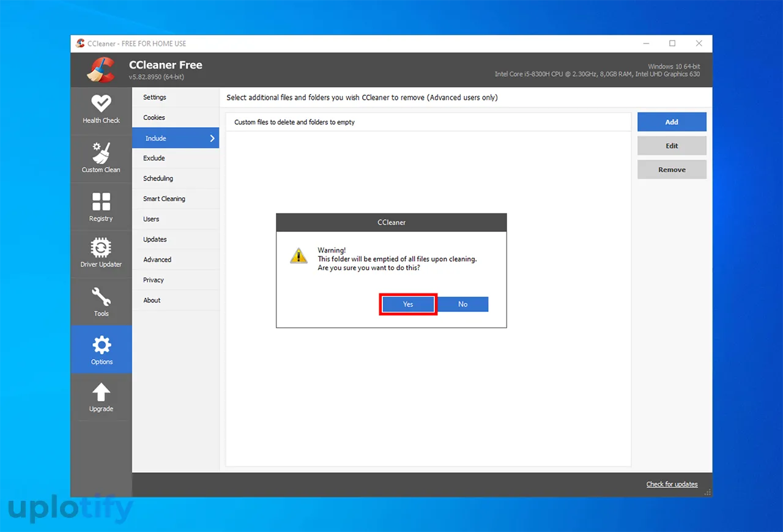Screen dimensions: 783x532
Task: Open the About options page
Action: point(176,300)
